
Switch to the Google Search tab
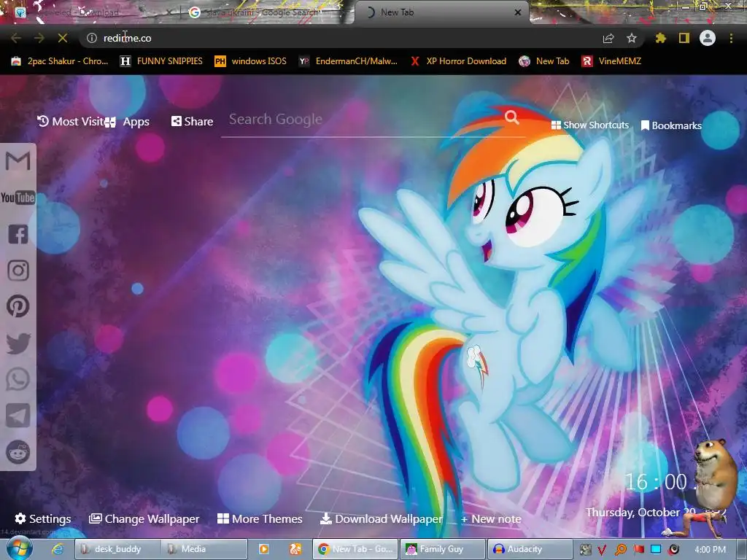point(261,12)
